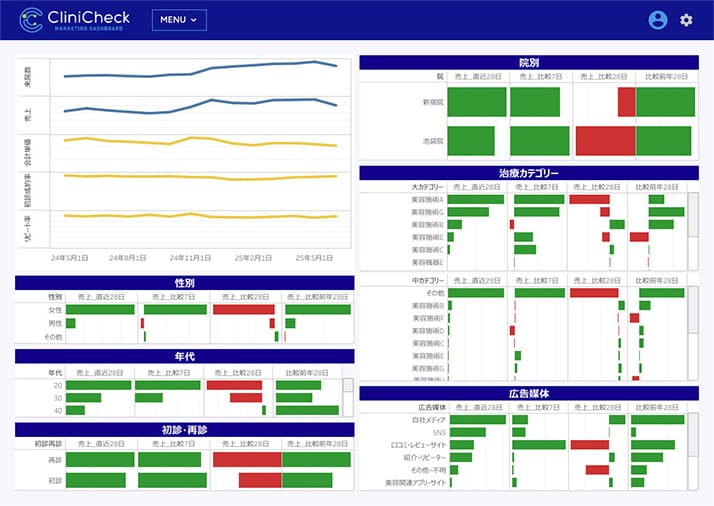
Task: Click the 性別 section header
Action: click(x=184, y=283)
